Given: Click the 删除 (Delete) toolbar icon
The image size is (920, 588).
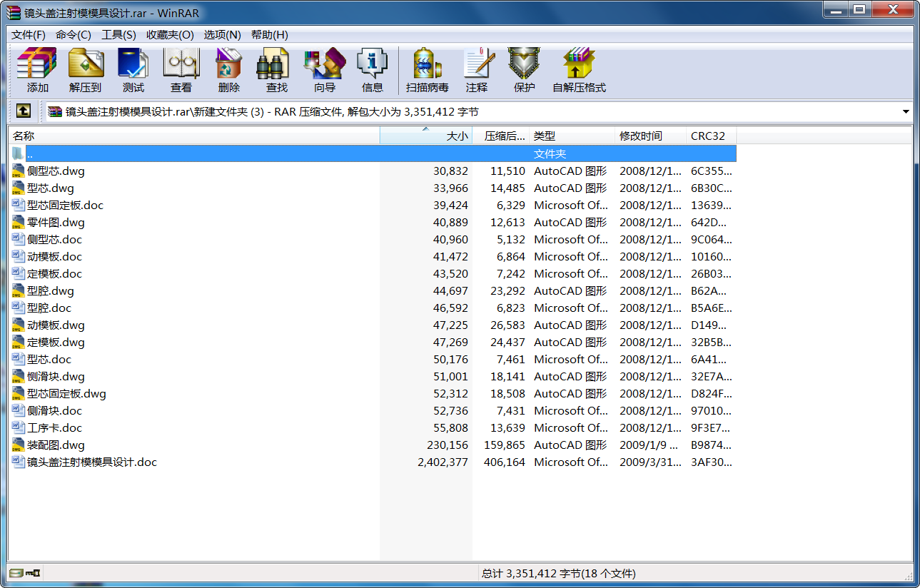Looking at the screenshot, I should [x=228, y=71].
